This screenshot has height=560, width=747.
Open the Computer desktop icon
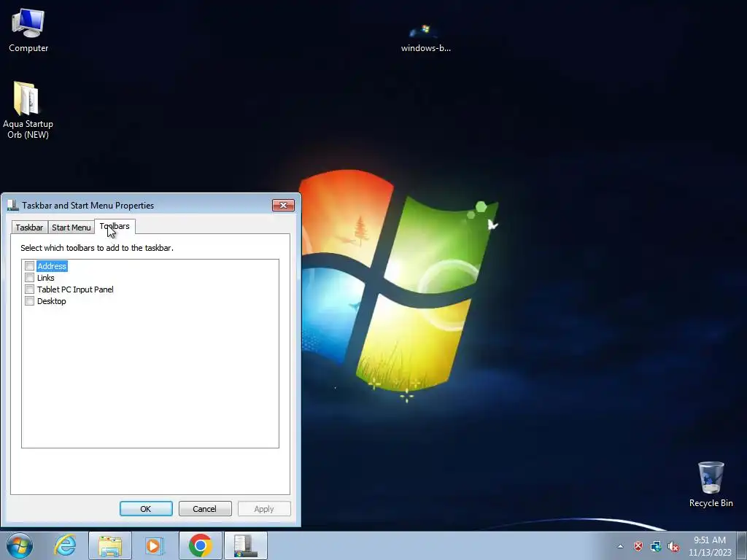coord(28,30)
